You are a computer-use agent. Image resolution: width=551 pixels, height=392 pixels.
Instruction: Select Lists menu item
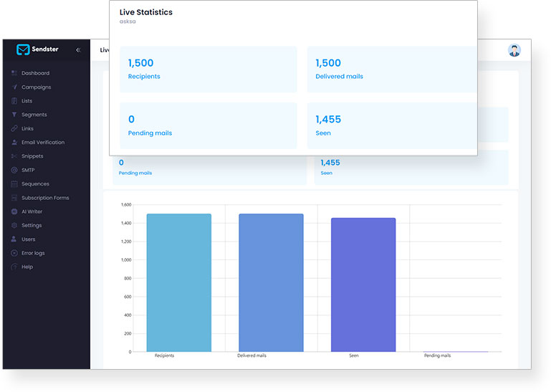tap(27, 101)
